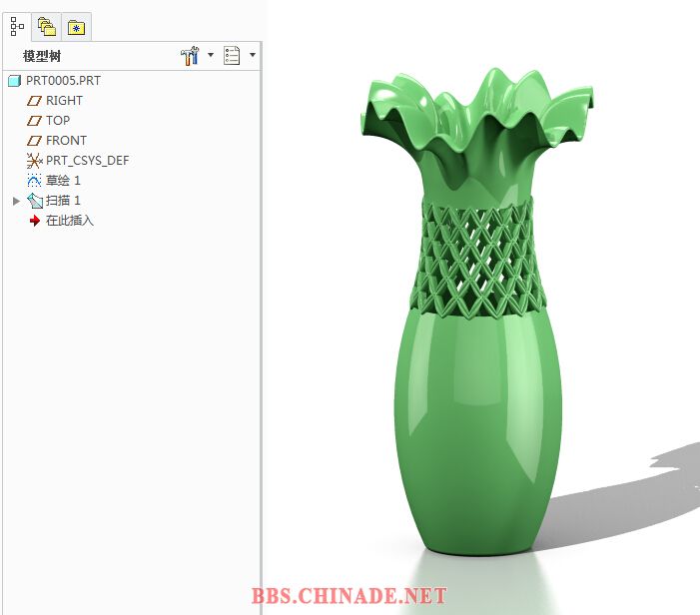Select the FRONT datum plane

pyautogui.click(x=67, y=141)
